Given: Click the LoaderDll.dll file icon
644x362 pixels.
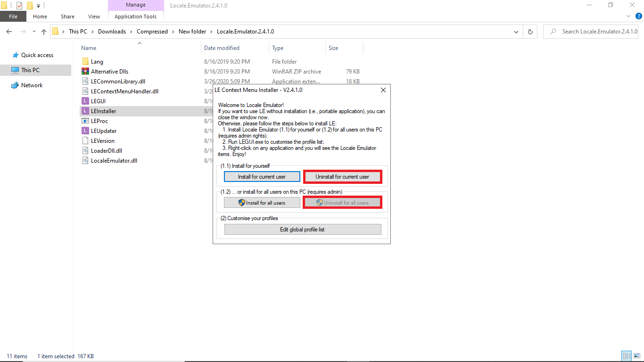Looking at the screenshot, I should tap(85, 151).
